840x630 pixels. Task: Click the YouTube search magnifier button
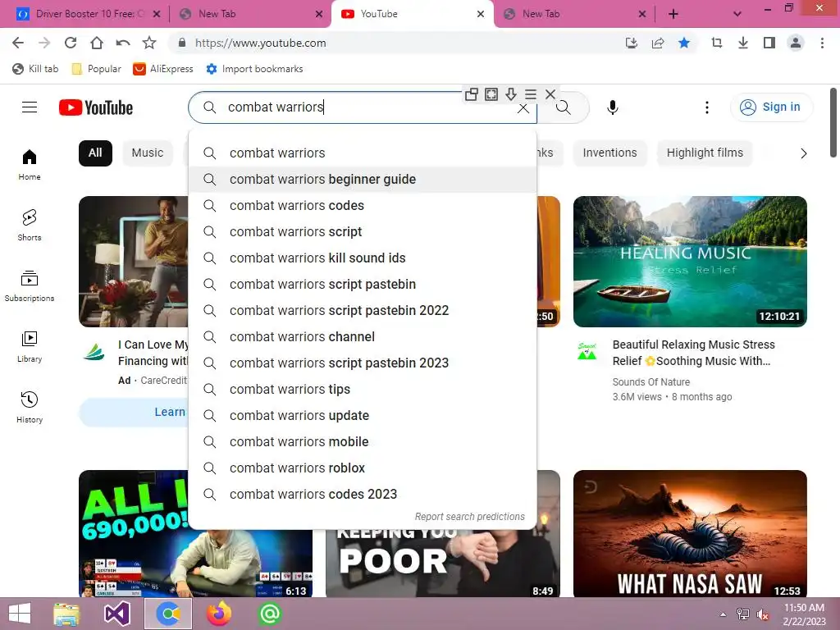pos(563,107)
